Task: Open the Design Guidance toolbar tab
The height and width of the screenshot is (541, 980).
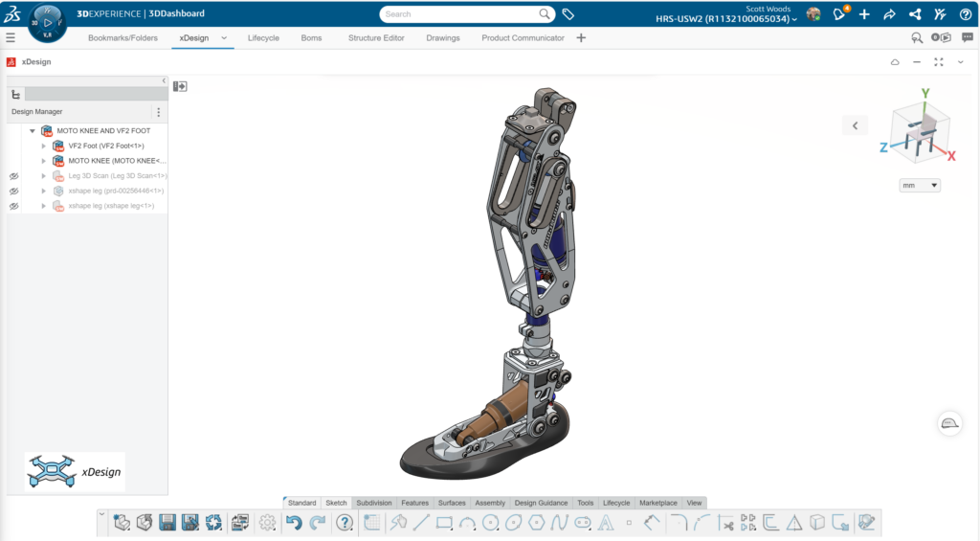Action: pyautogui.click(x=542, y=503)
